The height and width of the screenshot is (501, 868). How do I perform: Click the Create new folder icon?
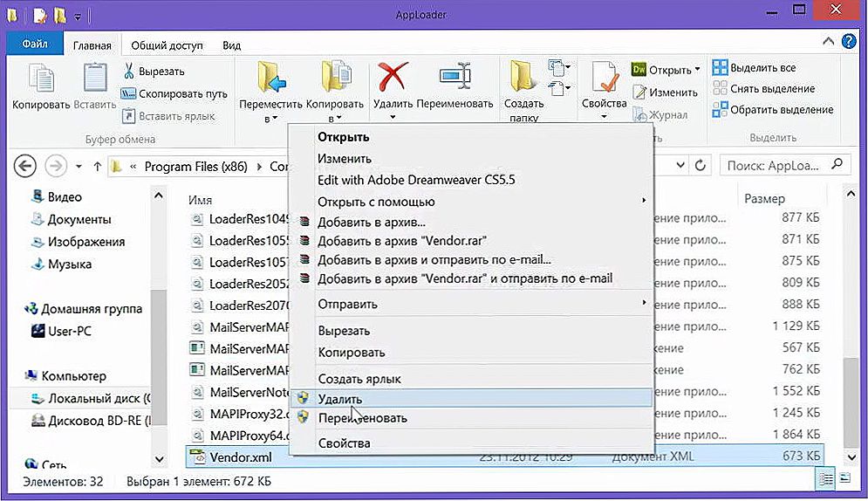pyautogui.click(x=523, y=79)
